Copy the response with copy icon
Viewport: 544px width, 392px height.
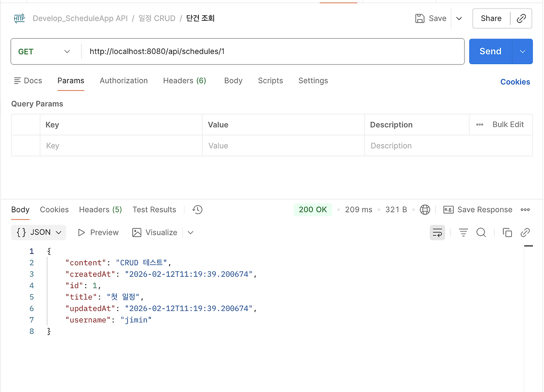(507, 232)
